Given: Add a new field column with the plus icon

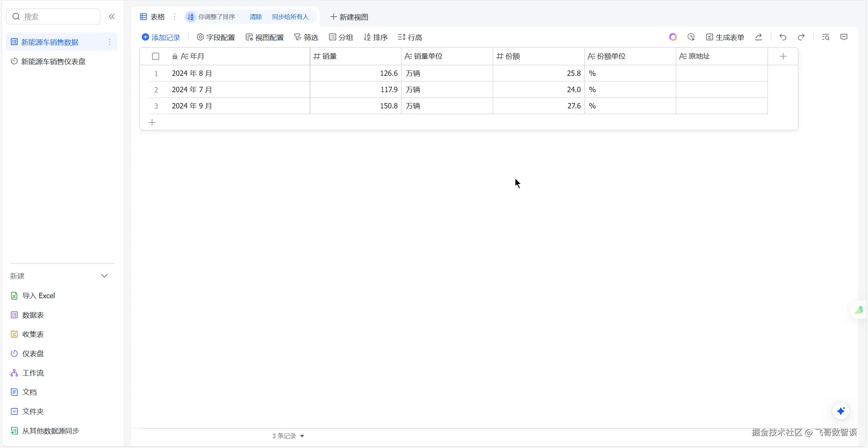Looking at the screenshot, I should [783, 56].
